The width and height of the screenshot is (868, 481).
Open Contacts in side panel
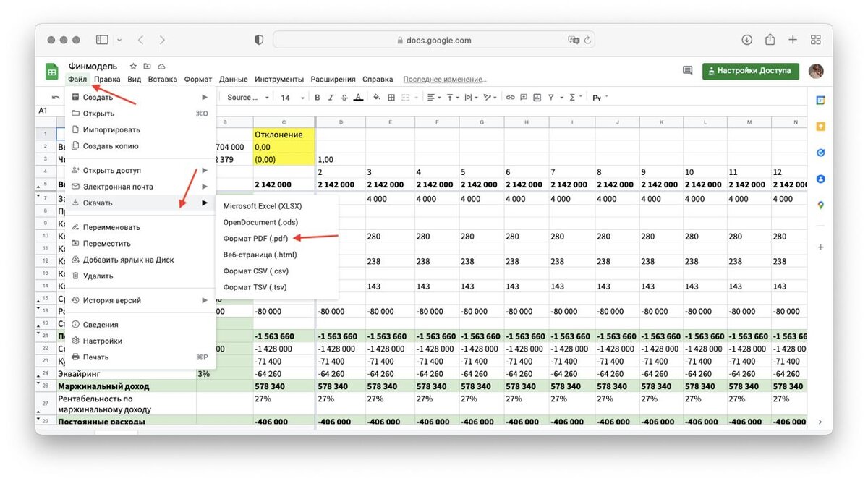click(820, 179)
